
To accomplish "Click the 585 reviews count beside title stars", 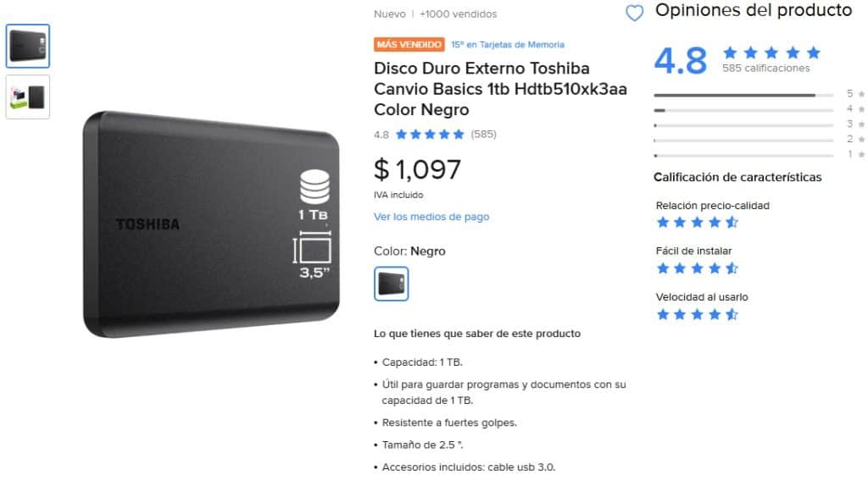I will (x=483, y=135).
